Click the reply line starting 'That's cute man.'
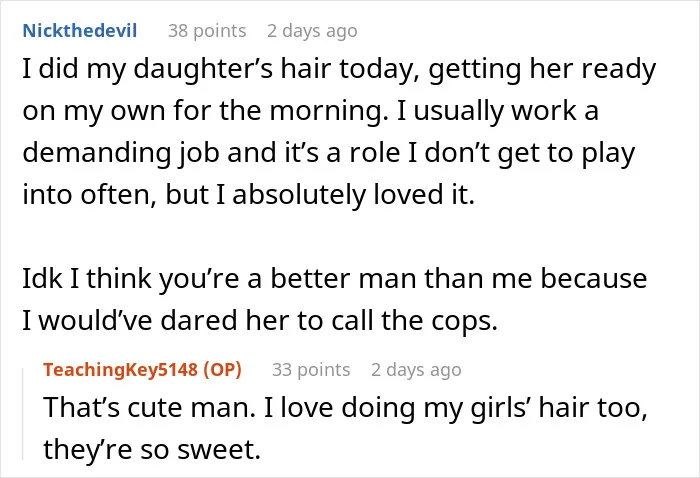 point(346,407)
